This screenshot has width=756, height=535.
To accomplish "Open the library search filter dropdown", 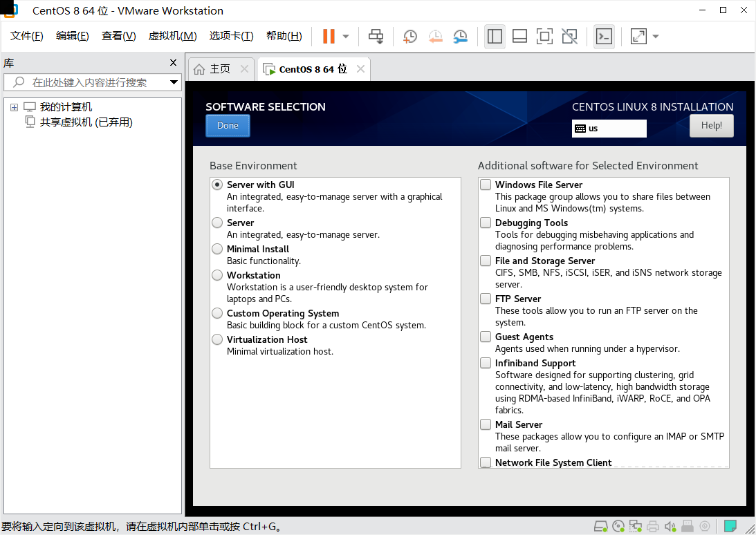I will pos(174,82).
